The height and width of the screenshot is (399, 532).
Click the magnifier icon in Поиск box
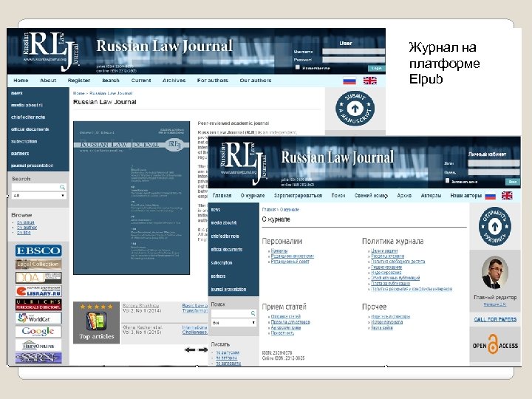253,313
